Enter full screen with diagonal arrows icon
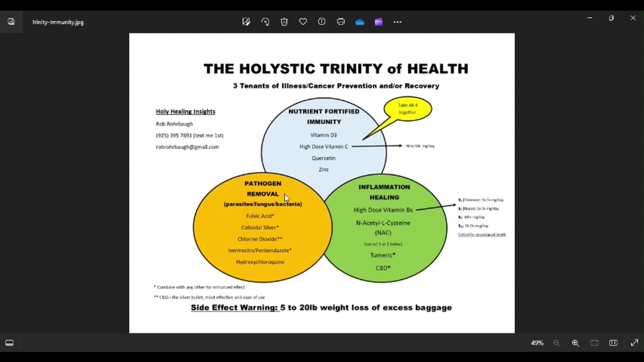644x362 pixels. 634,343
